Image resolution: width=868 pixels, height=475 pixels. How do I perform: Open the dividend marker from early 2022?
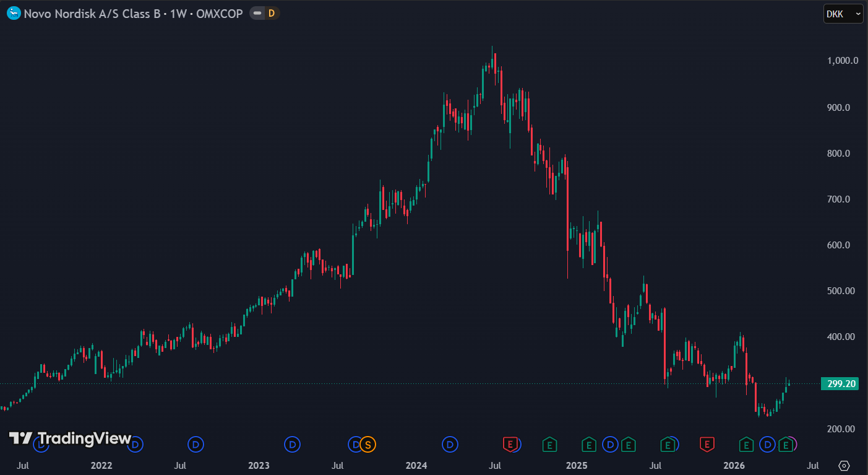pos(135,444)
